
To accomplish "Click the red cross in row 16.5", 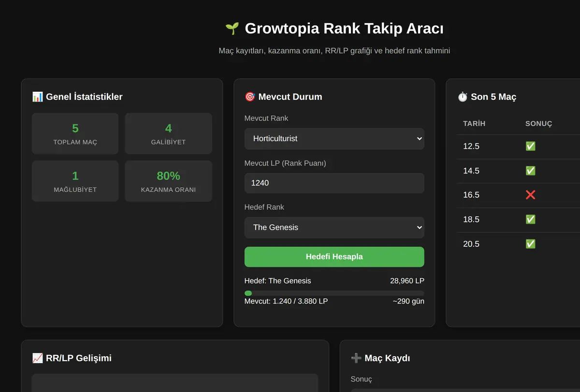I will (x=530, y=195).
